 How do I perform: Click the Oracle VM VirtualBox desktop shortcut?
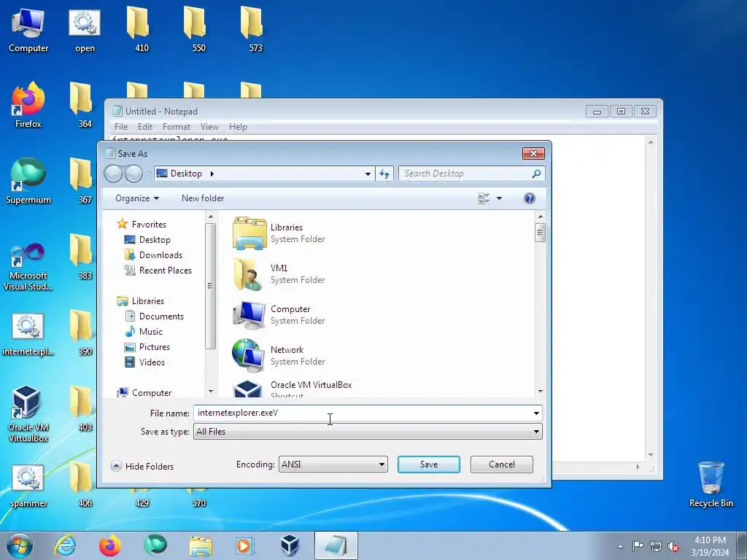(x=28, y=413)
